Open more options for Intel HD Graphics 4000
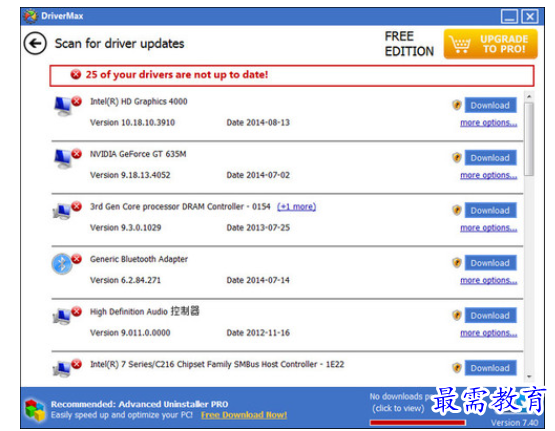 click(x=488, y=123)
